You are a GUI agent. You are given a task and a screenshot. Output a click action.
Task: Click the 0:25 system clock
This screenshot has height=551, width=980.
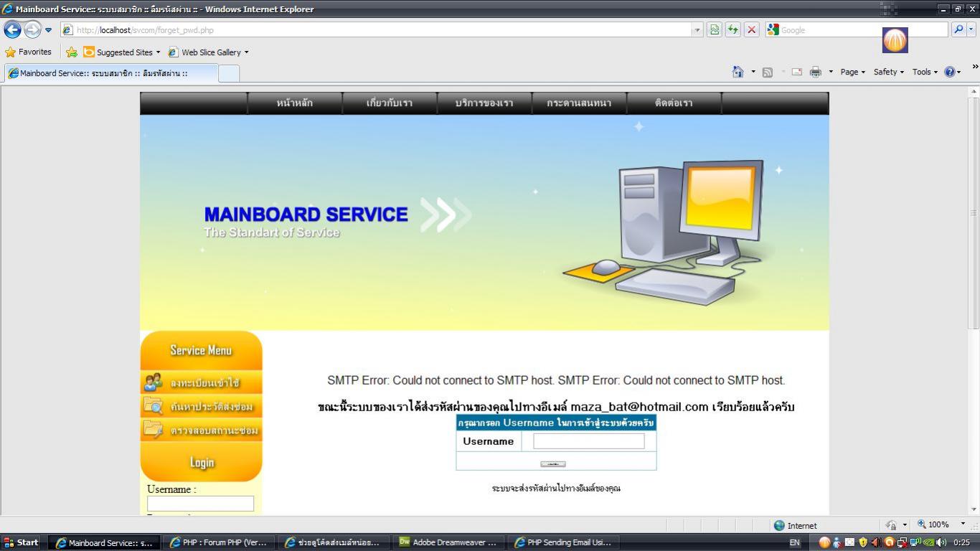tap(961, 542)
